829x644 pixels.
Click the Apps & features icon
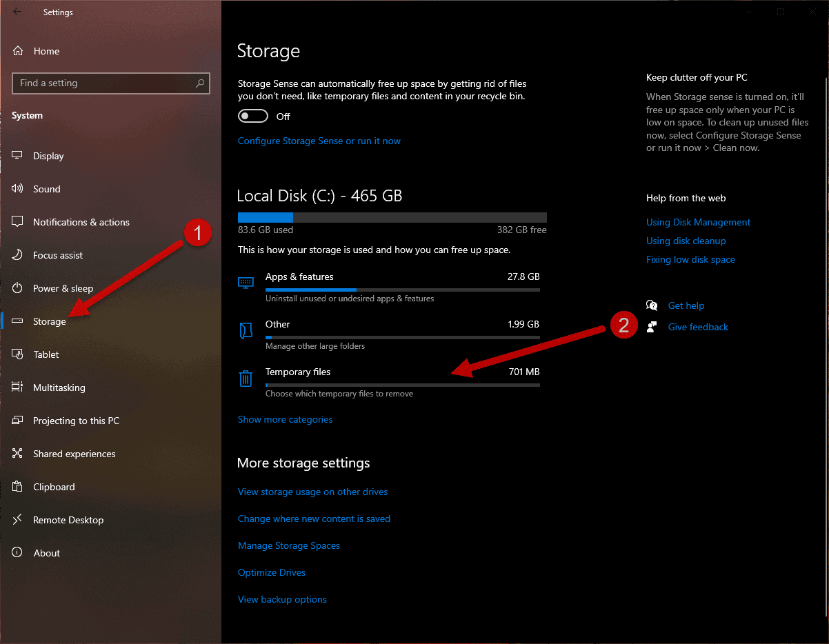[246, 283]
